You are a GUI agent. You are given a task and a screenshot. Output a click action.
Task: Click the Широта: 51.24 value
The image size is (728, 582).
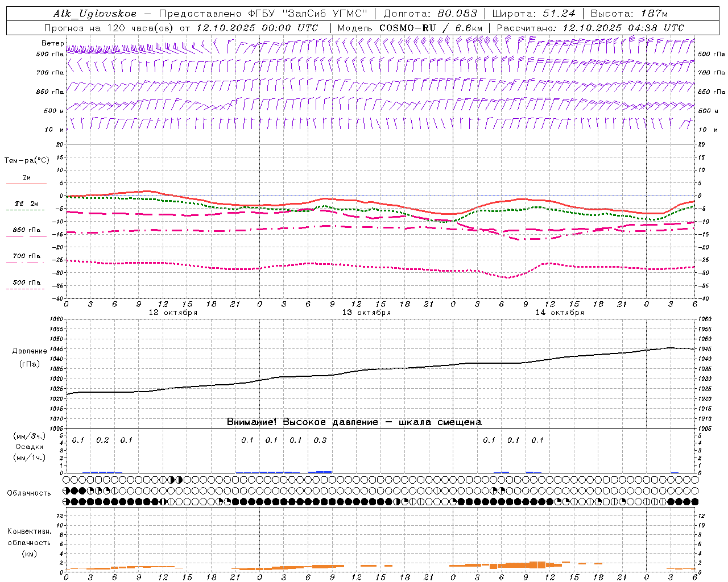coord(533,14)
